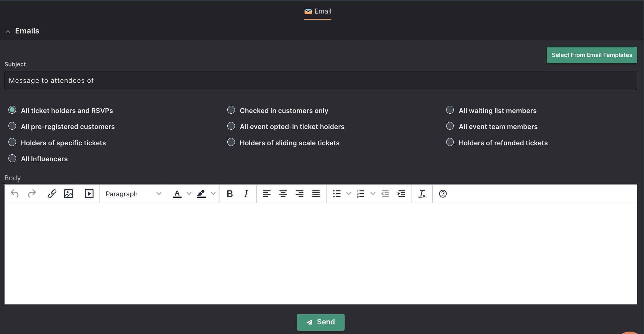The height and width of the screenshot is (334, 644).
Task: Insert a link with the chain icon
Action: click(x=52, y=194)
